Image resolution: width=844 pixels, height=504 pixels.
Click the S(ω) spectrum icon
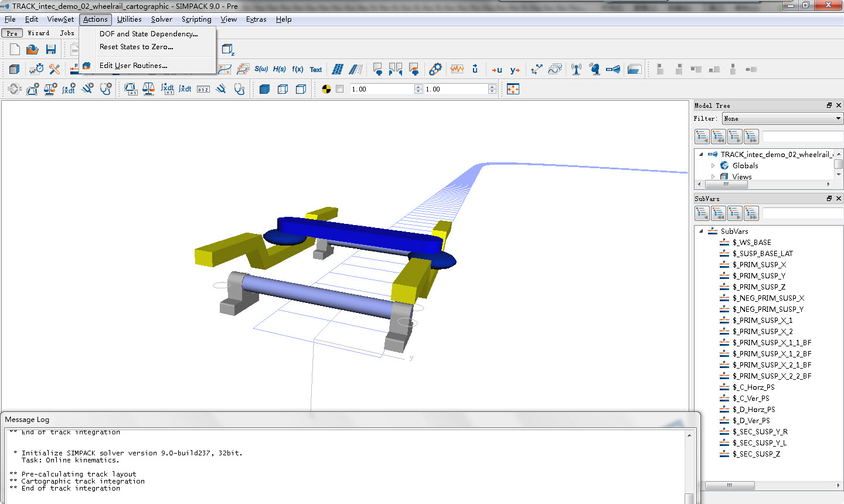point(261,69)
